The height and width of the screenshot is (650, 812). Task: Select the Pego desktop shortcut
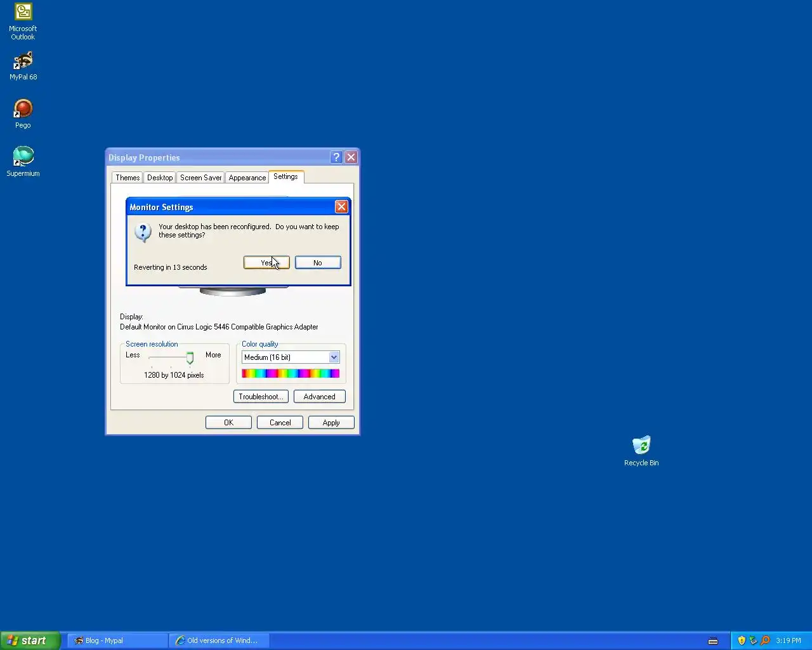[23, 114]
